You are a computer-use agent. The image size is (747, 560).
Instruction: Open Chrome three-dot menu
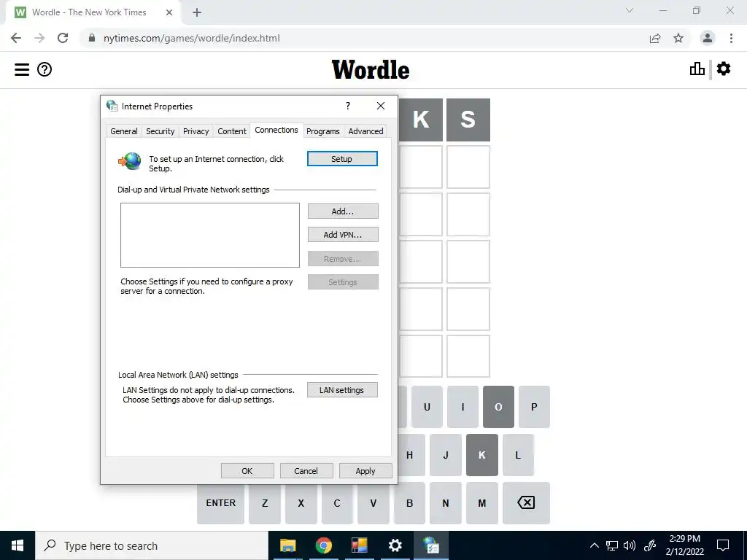[731, 38]
